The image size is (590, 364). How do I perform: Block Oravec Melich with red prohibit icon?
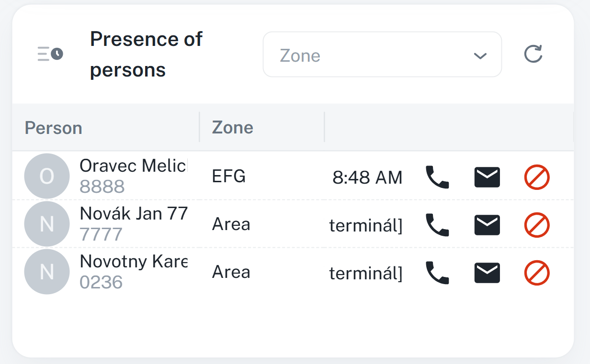tap(537, 177)
